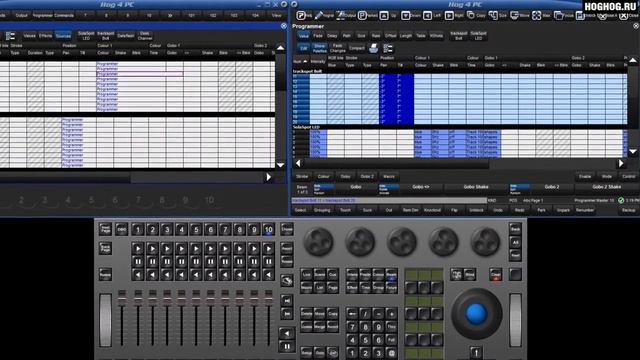The image size is (640, 360).
Task: Select the Strobe parameter tab
Action: click(302, 176)
